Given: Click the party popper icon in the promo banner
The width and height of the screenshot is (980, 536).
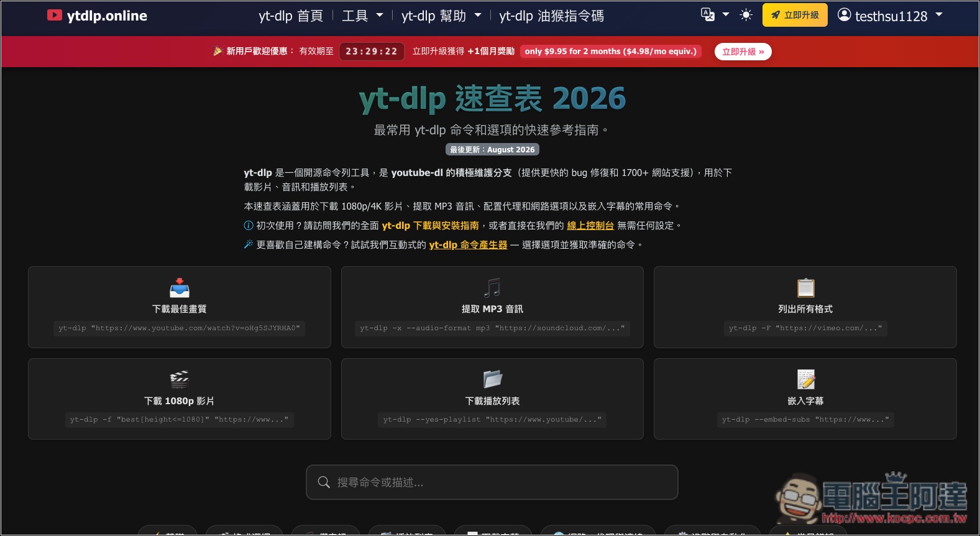Looking at the screenshot, I should click(x=218, y=51).
